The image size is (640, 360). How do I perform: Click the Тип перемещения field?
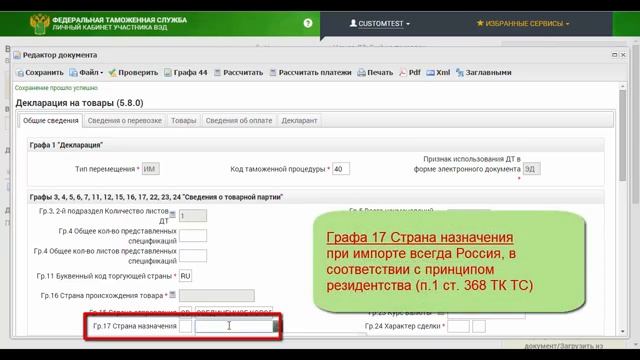click(x=151, y=169)
